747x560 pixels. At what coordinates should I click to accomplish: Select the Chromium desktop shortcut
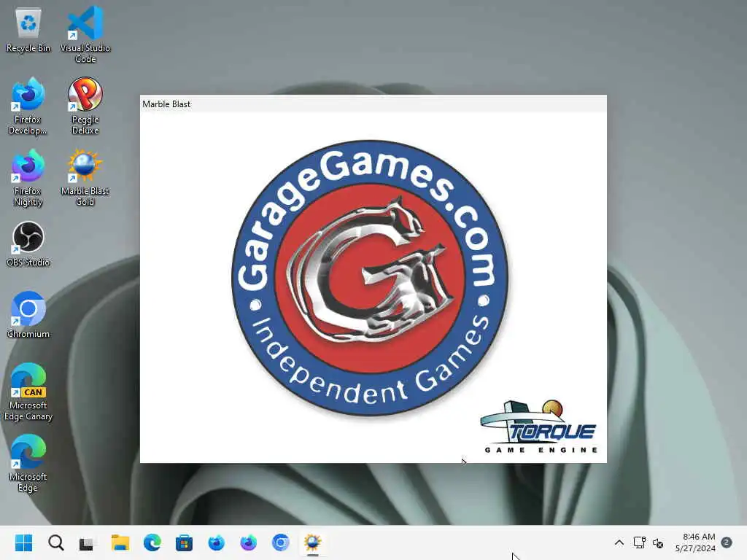pyautogui.click(x=28, y=315)
